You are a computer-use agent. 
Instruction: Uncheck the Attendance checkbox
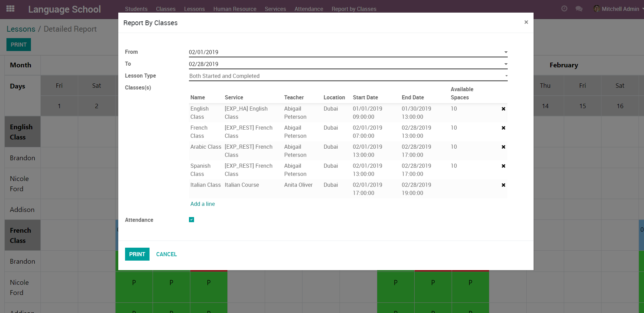tap(192, 220)
